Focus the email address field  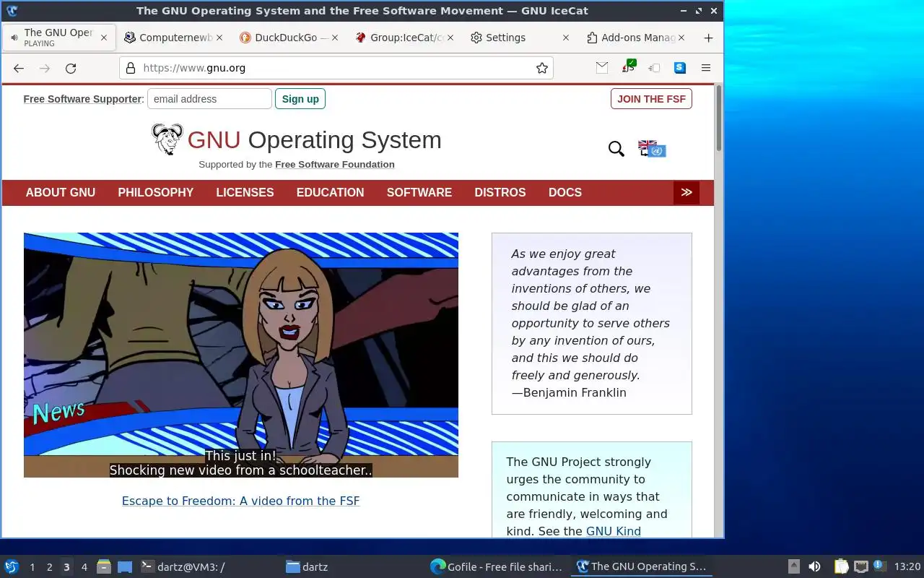pos(209,99)
